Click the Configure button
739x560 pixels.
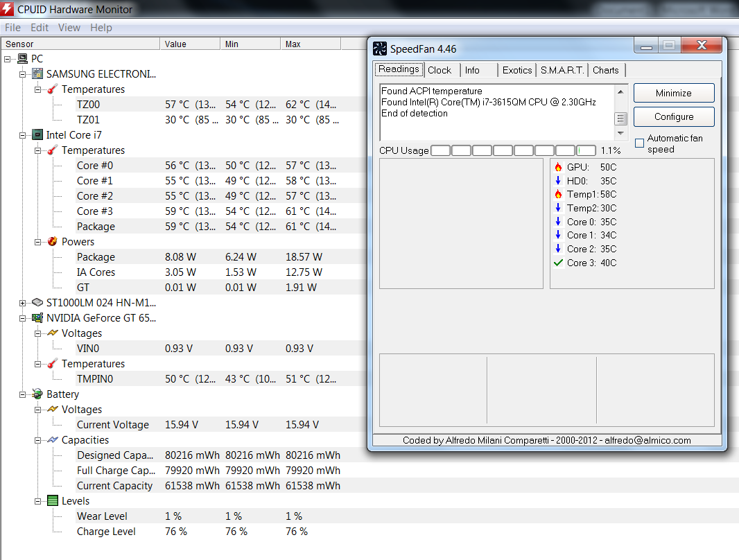click(674, 117)
